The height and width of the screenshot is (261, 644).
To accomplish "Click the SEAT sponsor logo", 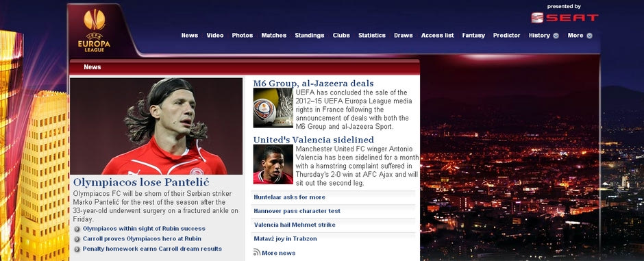I will (x=565, y=18).
